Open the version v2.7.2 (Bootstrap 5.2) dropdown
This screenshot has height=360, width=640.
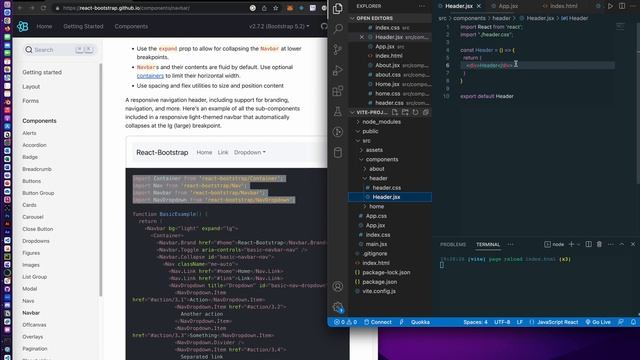(279, 27)
